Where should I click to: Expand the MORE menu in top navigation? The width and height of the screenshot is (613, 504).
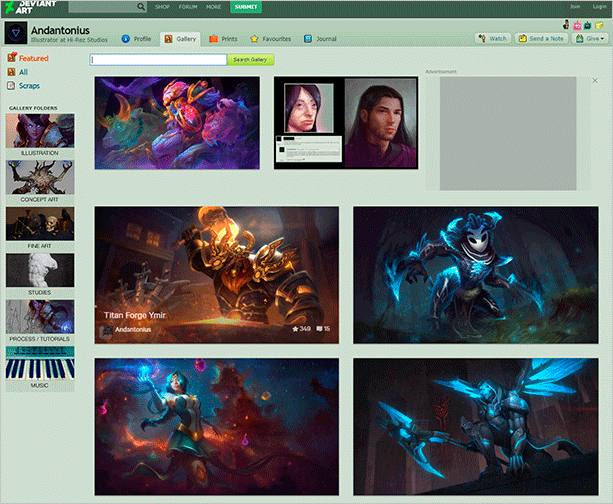[214, 7]
